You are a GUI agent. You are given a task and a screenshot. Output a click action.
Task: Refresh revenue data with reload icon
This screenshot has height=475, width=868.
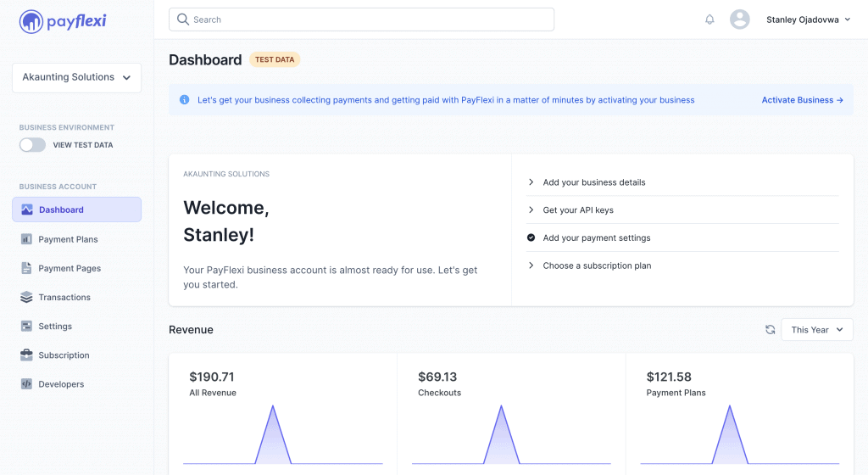click(x=770, y=330)
